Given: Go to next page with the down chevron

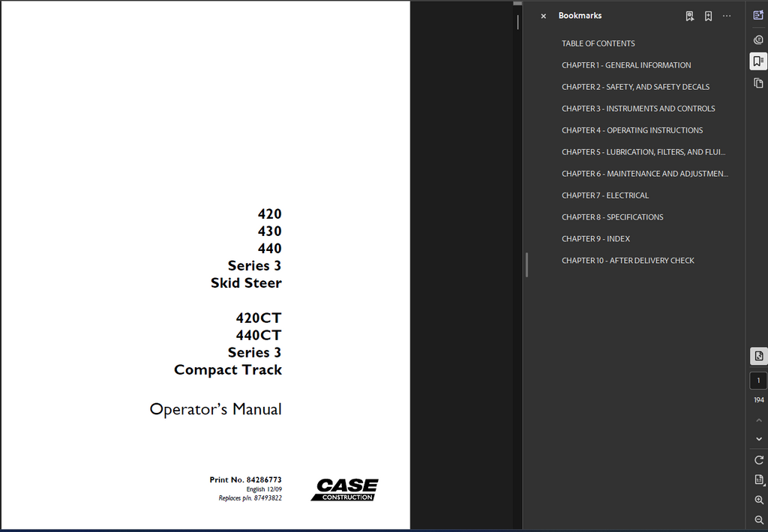Looking at the screenshot, I should pyautogui.click(x=759, y=439).
